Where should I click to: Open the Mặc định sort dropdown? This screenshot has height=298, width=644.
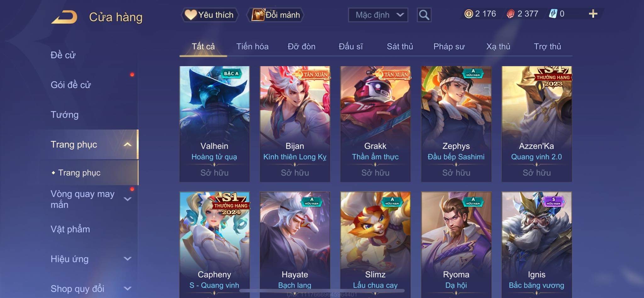pyautogui.click(x=378, y=15)
